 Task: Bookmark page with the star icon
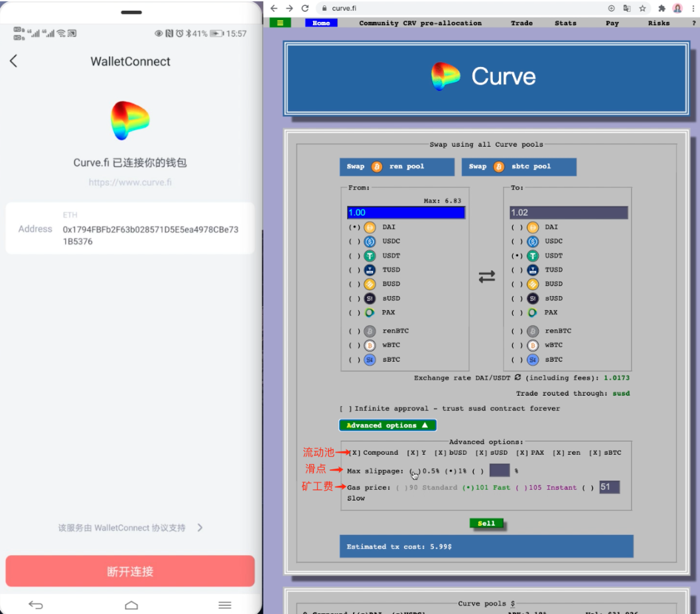coord(642,8)
